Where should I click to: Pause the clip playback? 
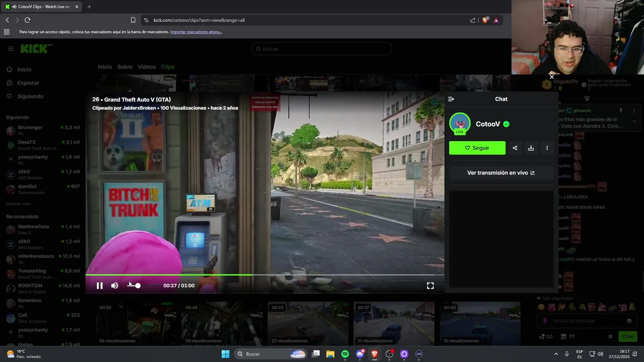point(100,286)
